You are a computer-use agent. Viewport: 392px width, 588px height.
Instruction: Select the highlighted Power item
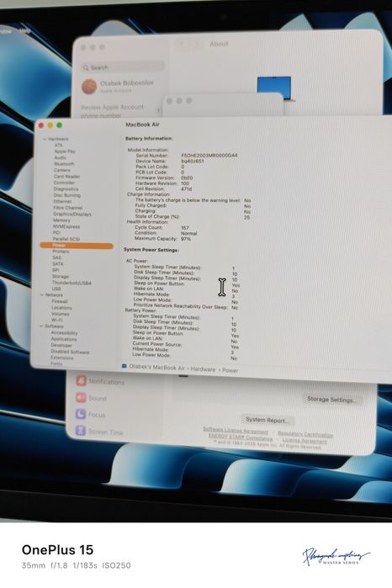[77, 246]
